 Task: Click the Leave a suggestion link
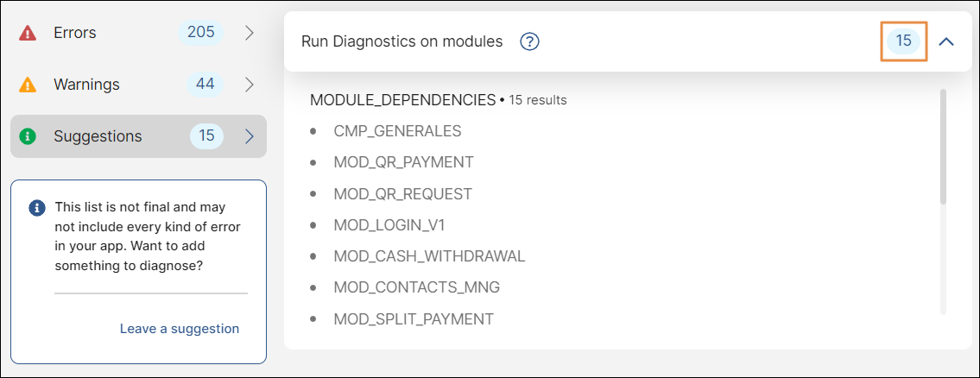[180, 329]
